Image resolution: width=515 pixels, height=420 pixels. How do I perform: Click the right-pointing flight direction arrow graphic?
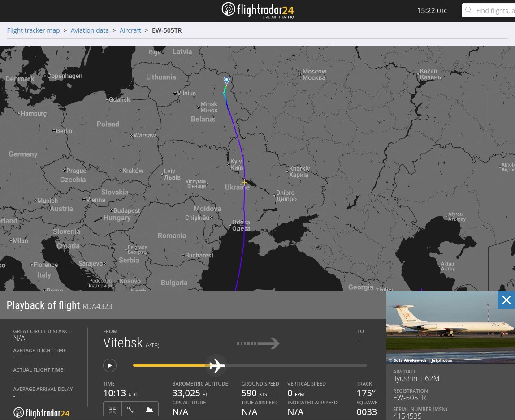(x=258, y=343)
